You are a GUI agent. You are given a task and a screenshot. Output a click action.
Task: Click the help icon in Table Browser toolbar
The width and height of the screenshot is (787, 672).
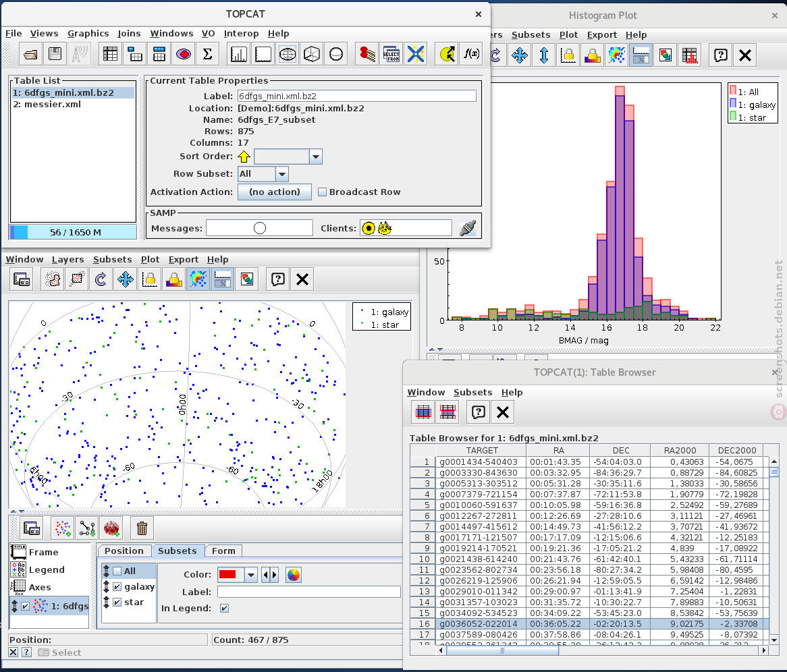coord(479,412)
